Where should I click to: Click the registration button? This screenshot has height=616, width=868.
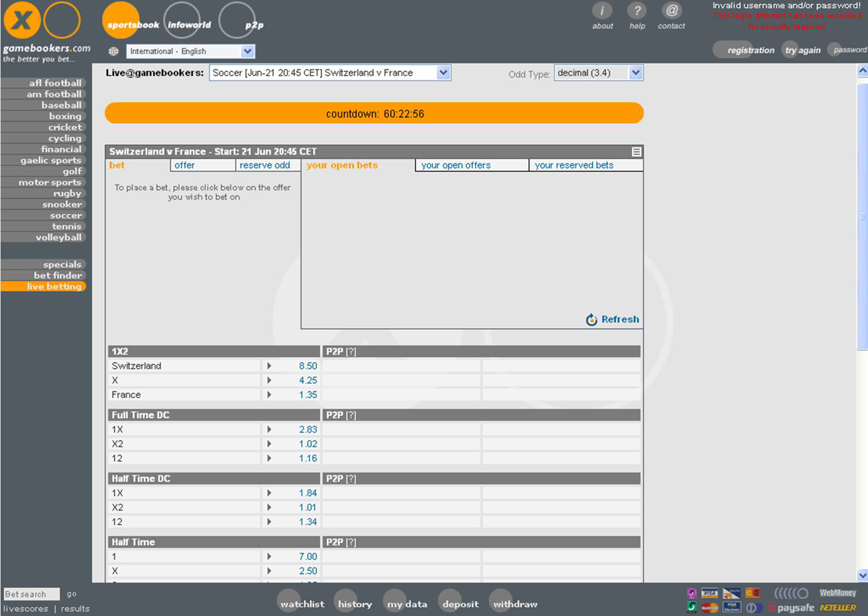(x=750, y=50)
